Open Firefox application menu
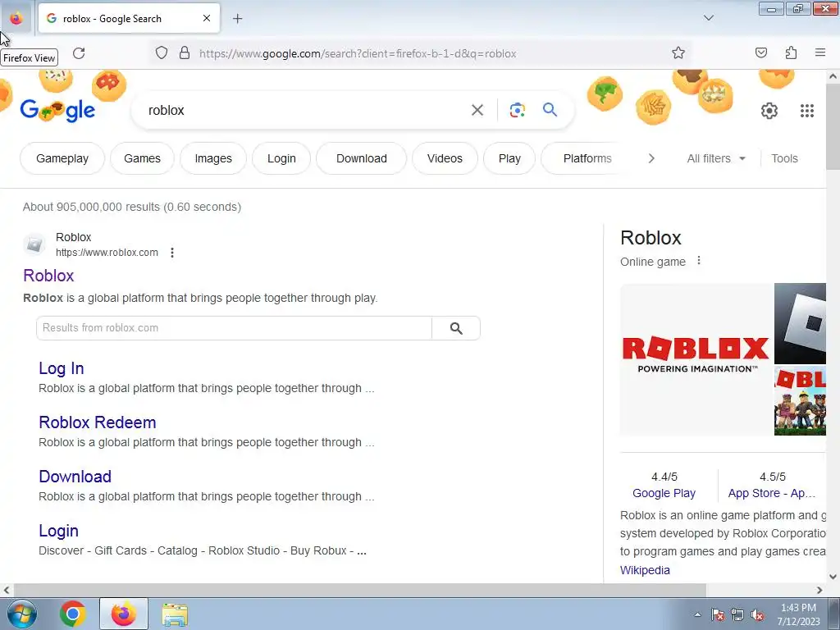840x630 pixels. (819, 52)
